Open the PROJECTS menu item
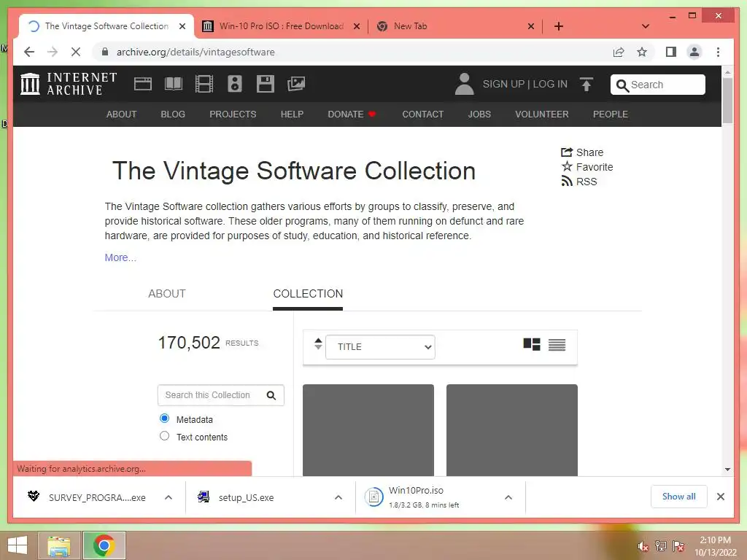The width and height of the screenshot is (747, 560). click(233, 114)
